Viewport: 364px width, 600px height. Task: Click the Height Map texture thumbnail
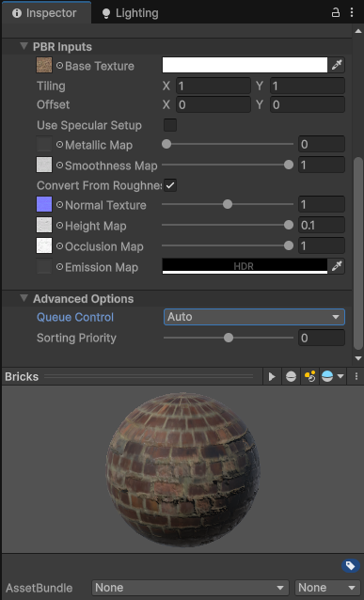click(x=44, y=225)
